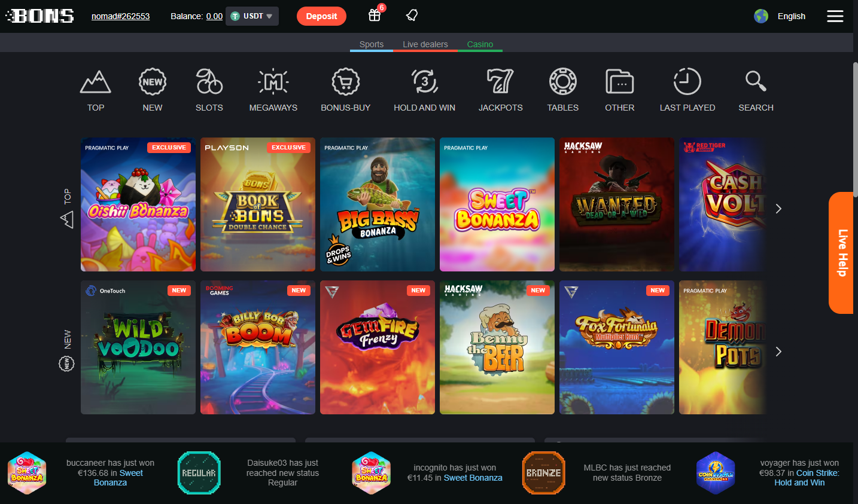Open the SEARCH magnifier

[756, 81]
